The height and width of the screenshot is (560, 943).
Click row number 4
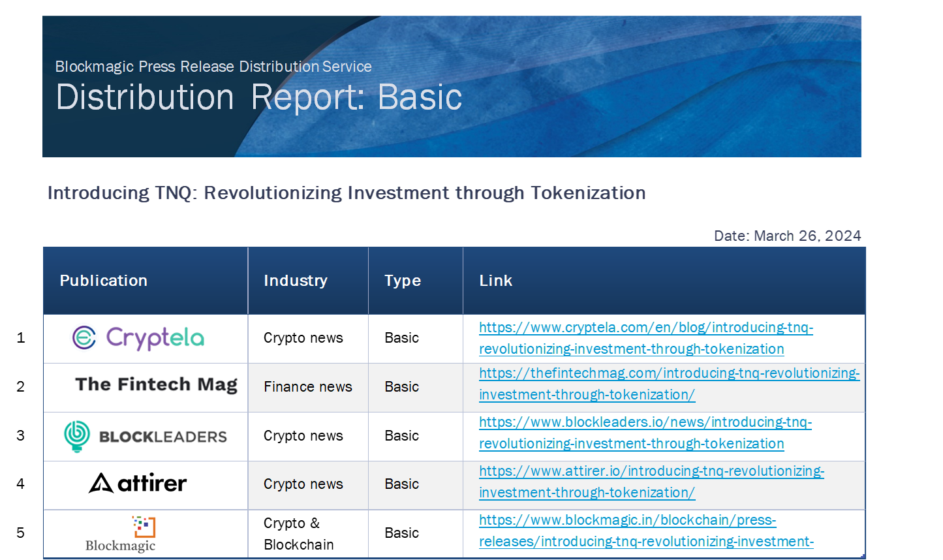[x=21, y=484]
